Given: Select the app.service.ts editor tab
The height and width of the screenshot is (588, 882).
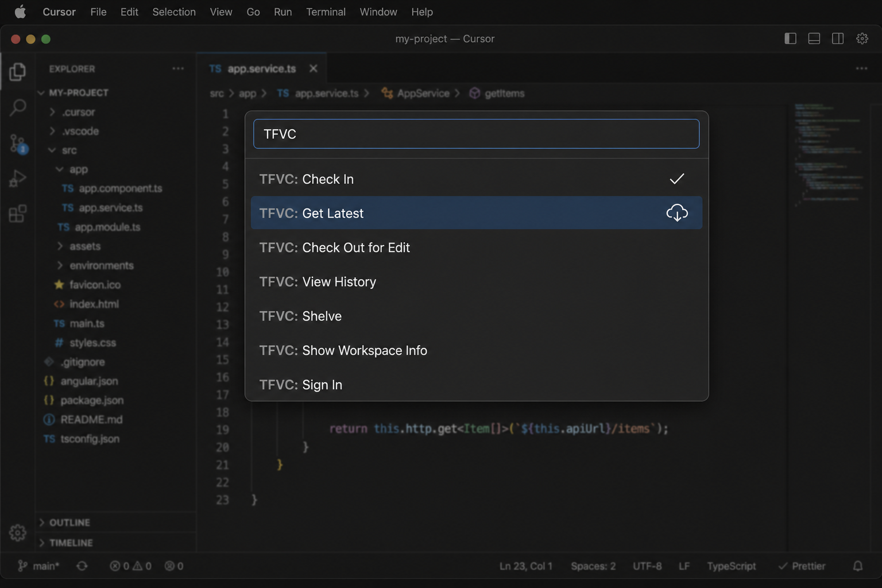Looking at the screenshot, I should click(x=261, y=68).
